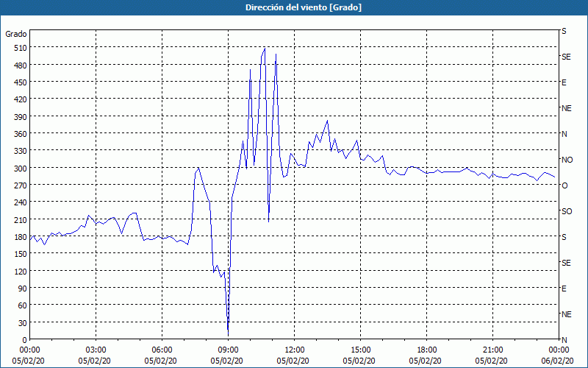Screen dimensions: 588x368
Task: Select the 'E' compass label level with 450
Action: pyautogui.click(x=564, y=82)
